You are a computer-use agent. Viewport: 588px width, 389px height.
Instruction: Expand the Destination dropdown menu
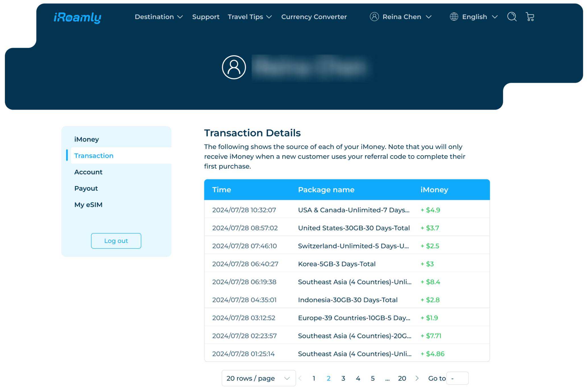click(x=159, y=17)
